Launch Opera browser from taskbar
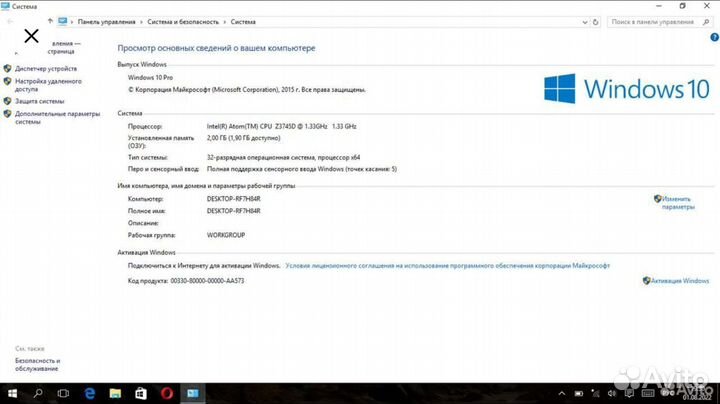 coord(167,393)
